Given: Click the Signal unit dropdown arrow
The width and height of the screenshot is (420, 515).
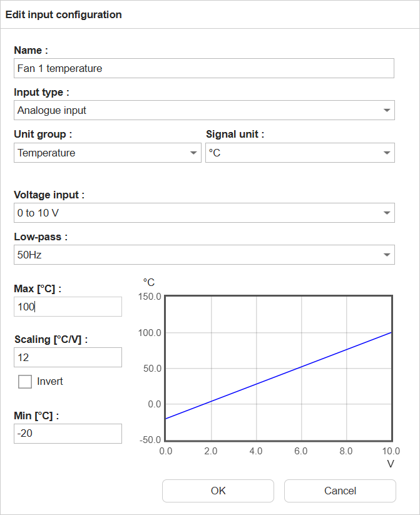Looking at the screenshot, I should pyautogui.click(x=386, y=153).
